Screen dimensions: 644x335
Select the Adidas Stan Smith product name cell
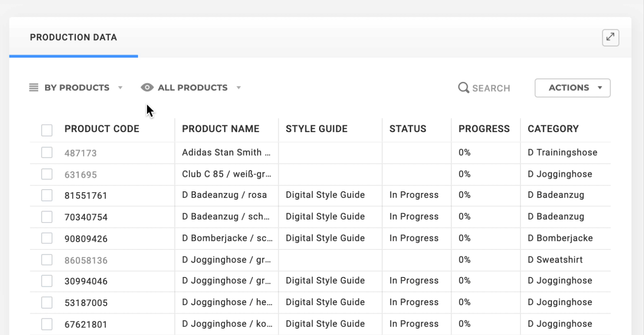pos(226,153)
